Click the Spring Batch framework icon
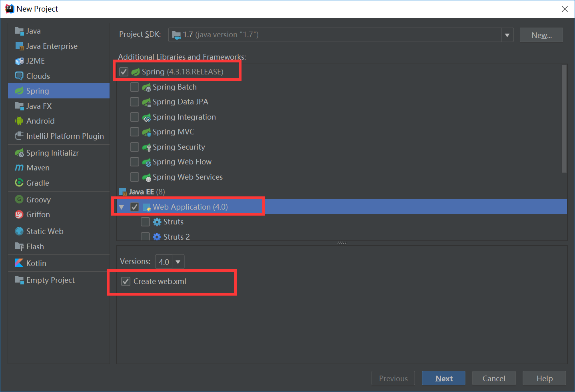The width and height of the screenshot is (575, 392). point(147,87)
